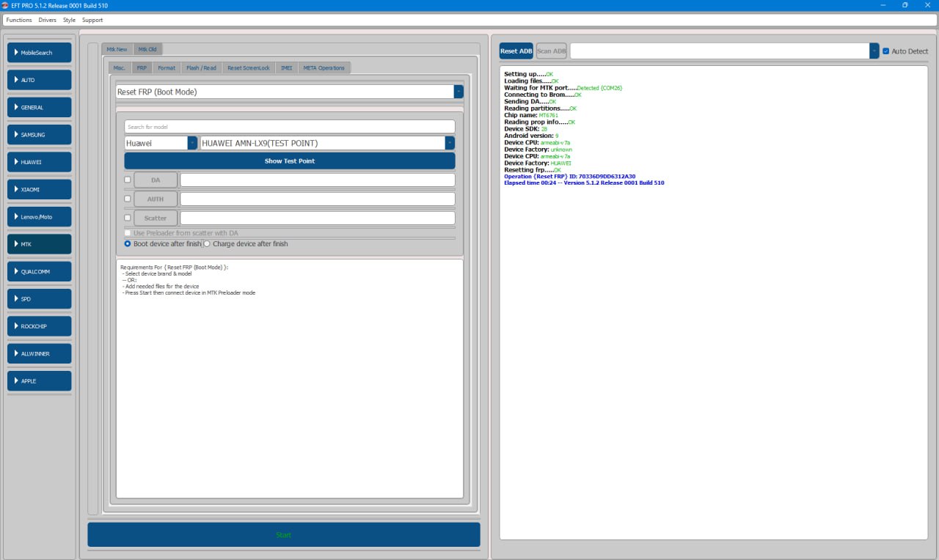Click the Start button

[284, 534]
